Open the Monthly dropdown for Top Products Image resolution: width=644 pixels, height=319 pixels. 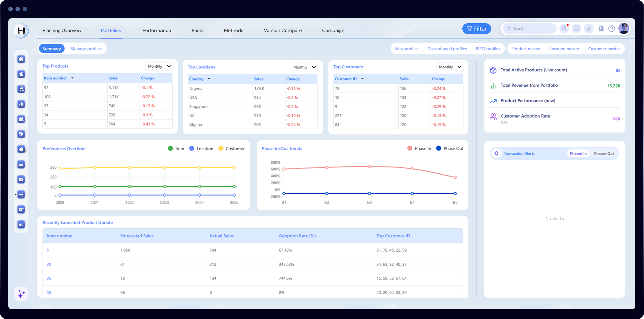(159, 66)
